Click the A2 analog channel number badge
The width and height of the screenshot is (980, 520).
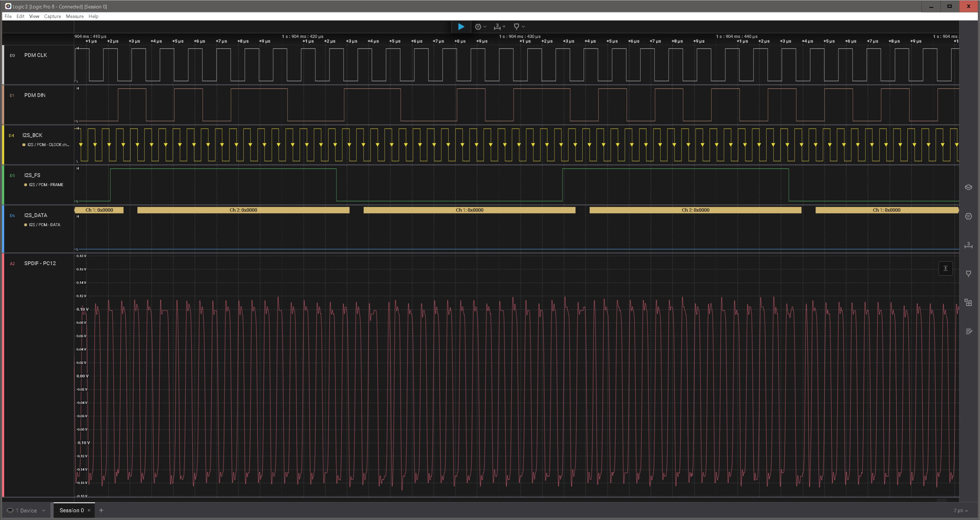(12, 263)
